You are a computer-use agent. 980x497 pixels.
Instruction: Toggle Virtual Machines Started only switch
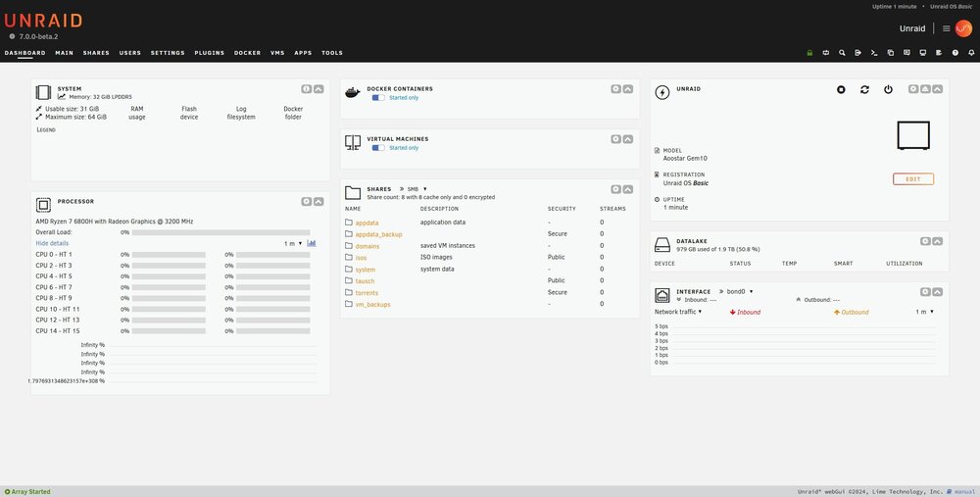point(378,148)
